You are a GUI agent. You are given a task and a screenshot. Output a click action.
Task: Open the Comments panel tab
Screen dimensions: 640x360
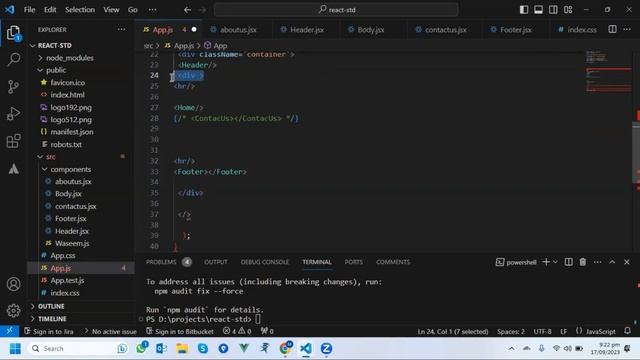pos(393,262)
